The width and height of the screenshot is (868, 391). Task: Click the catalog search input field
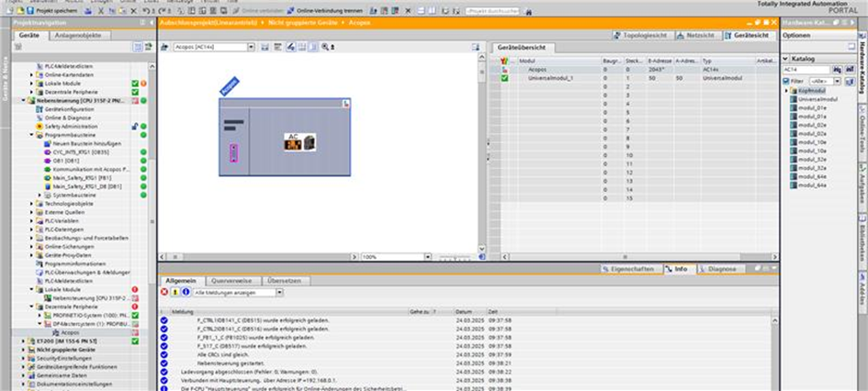coord(806,69)
